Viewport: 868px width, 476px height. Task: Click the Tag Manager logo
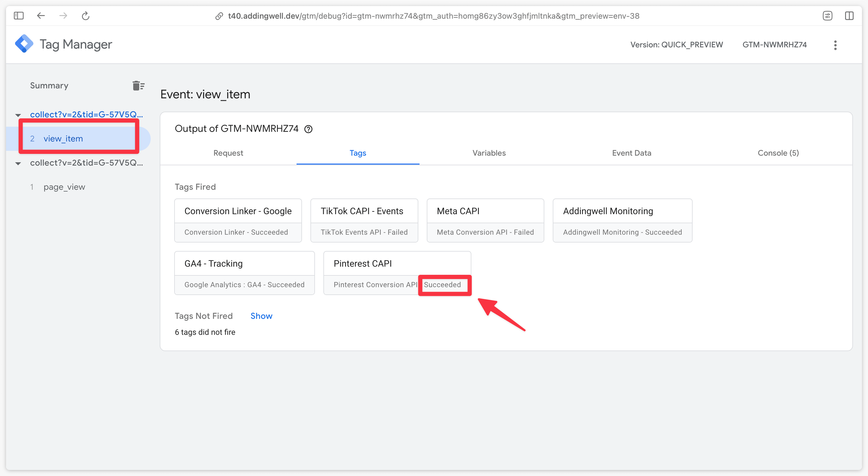pyautogui.click(x=24, y=44)
